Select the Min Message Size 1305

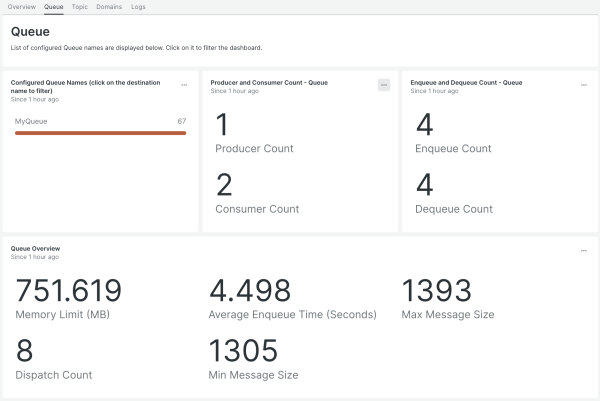click(243, 351)
